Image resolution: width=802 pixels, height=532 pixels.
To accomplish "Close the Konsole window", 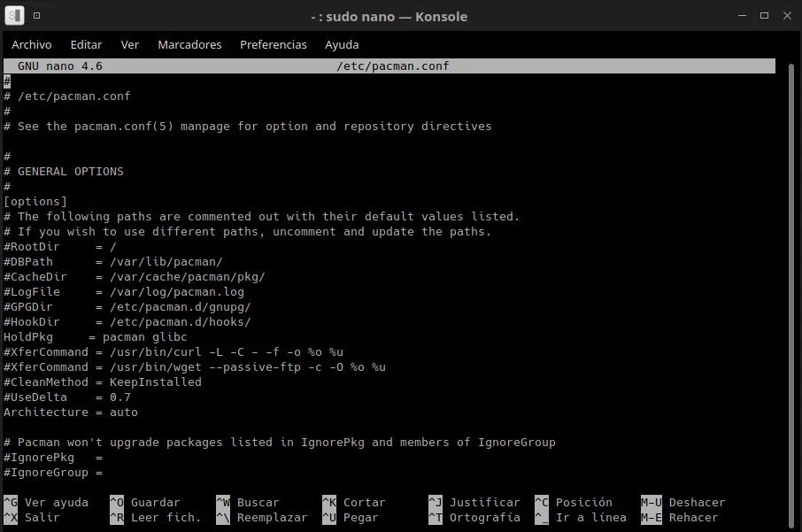I will coord(787,16).
